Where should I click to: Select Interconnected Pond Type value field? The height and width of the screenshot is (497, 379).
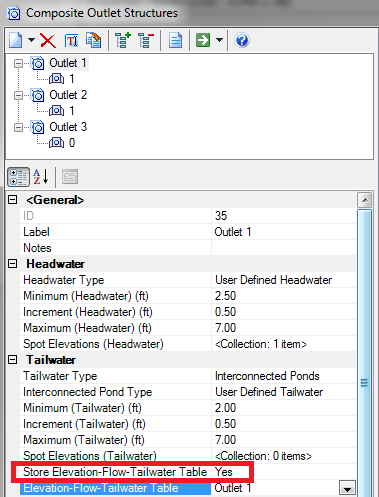(x=284, y=392)
